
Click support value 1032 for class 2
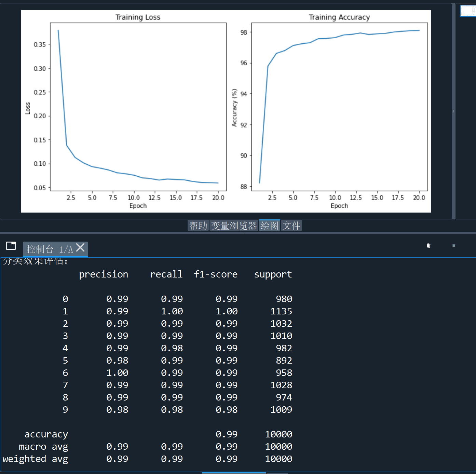coord(281,324)
